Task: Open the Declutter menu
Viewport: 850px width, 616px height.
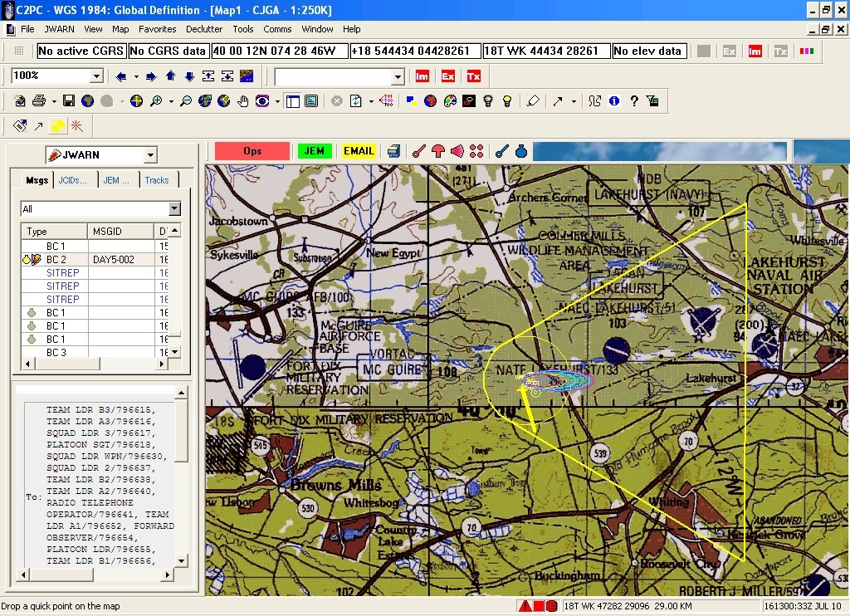Action: (204, 29)
